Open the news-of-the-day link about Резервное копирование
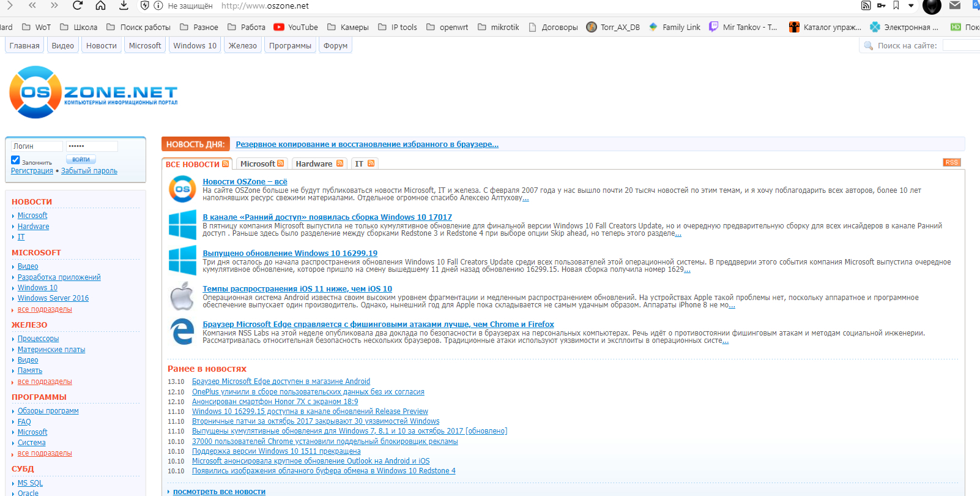Screen dimensions: 980x496 click(x=367, y=145)
